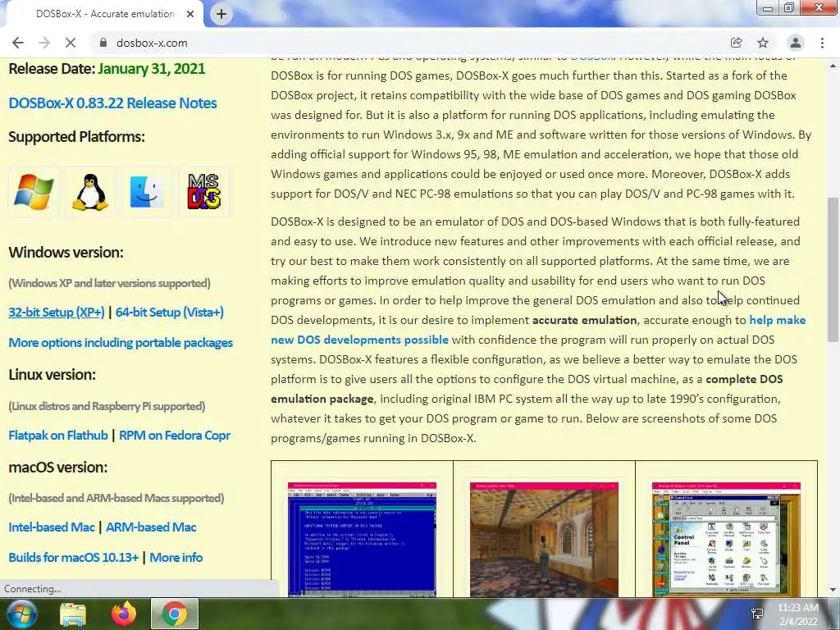This screenshot has height=630, width=840.
Task: Click the network tray icon
Action: (x=757, y=614)
